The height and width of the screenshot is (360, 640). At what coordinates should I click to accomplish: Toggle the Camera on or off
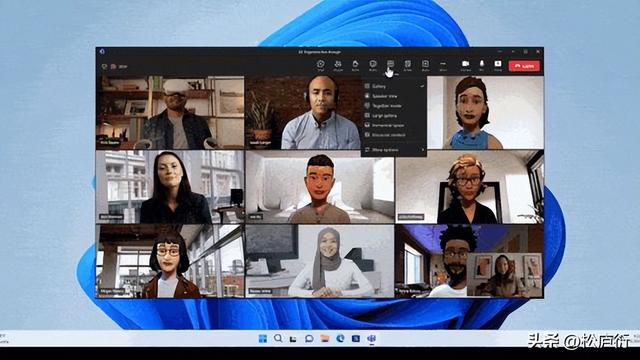(x=465, y=64)
